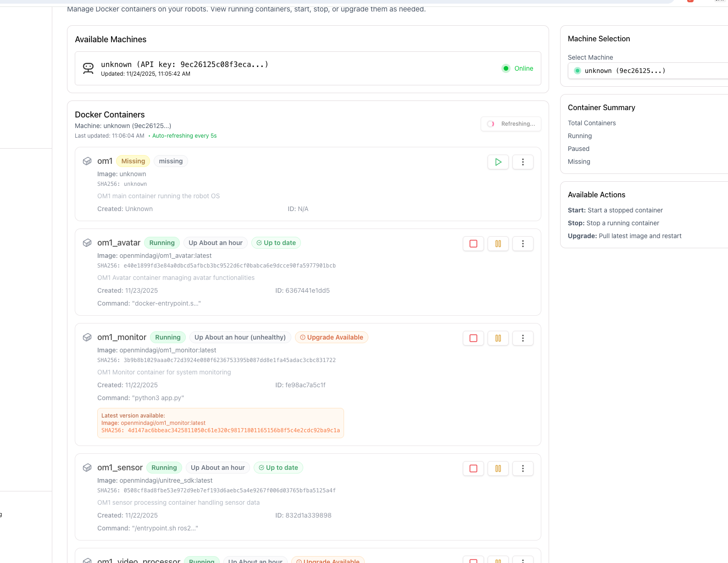728x563 pixels.
Task: Click the robot icon of unknown machine
Action: [88, 68]
